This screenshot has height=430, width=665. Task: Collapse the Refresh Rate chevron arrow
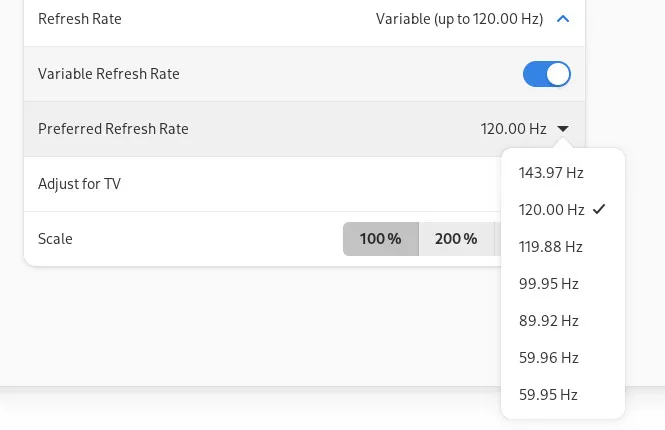[x=563, y=18]
